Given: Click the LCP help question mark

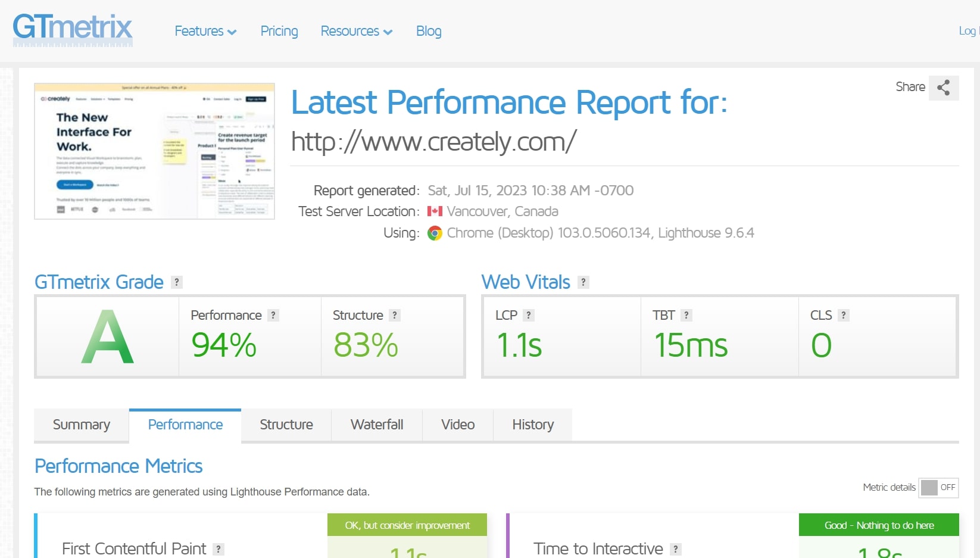Looking at the screenshot, I should (529, 316).
